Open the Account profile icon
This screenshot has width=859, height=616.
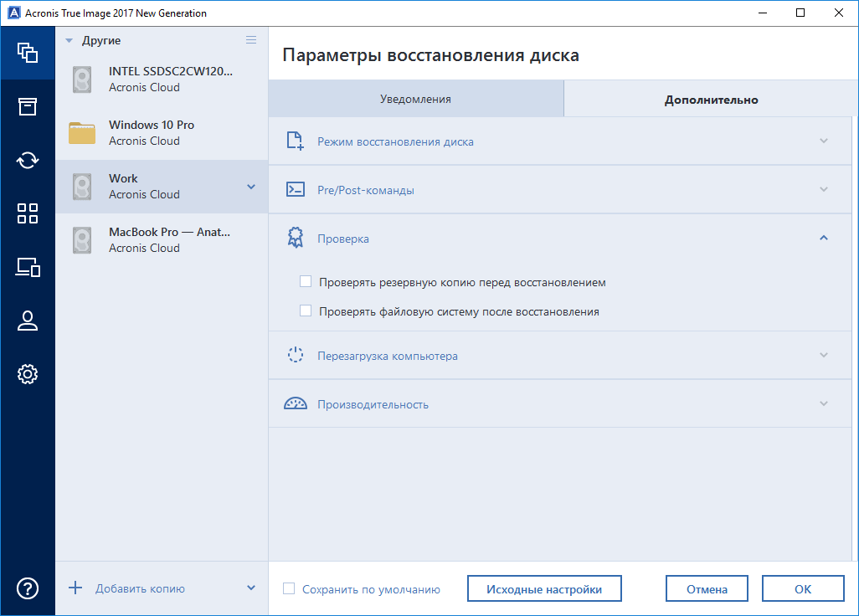[x=28, y=321]
